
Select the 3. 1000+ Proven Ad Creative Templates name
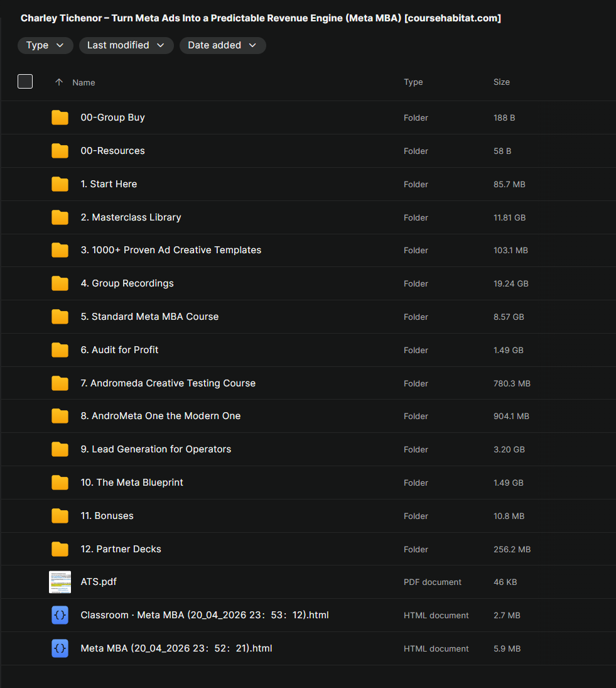pyautogui.click(x=171, y=250)
